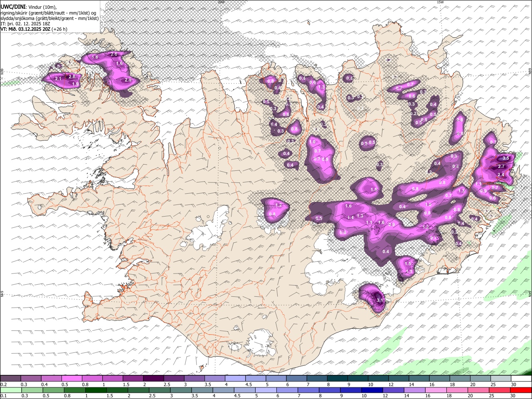
Task: Click the '15W' longitude label at top
Action: pos(440,2)
